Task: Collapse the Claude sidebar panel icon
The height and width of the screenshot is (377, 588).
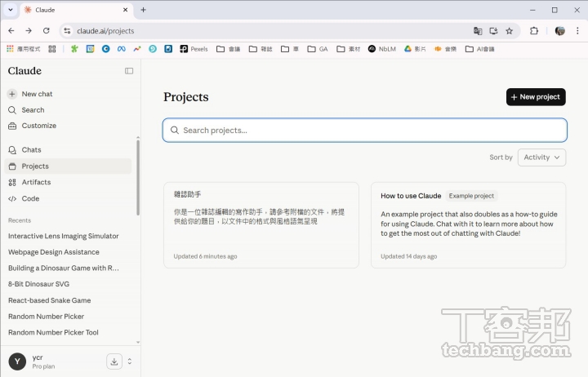Action: pyautogui.click(x=129, y=71)
